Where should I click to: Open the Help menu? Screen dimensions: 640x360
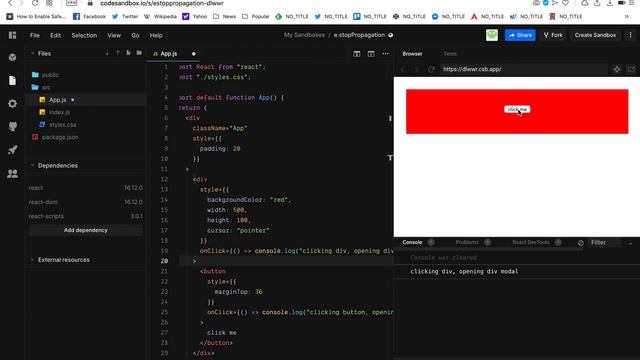156,35
